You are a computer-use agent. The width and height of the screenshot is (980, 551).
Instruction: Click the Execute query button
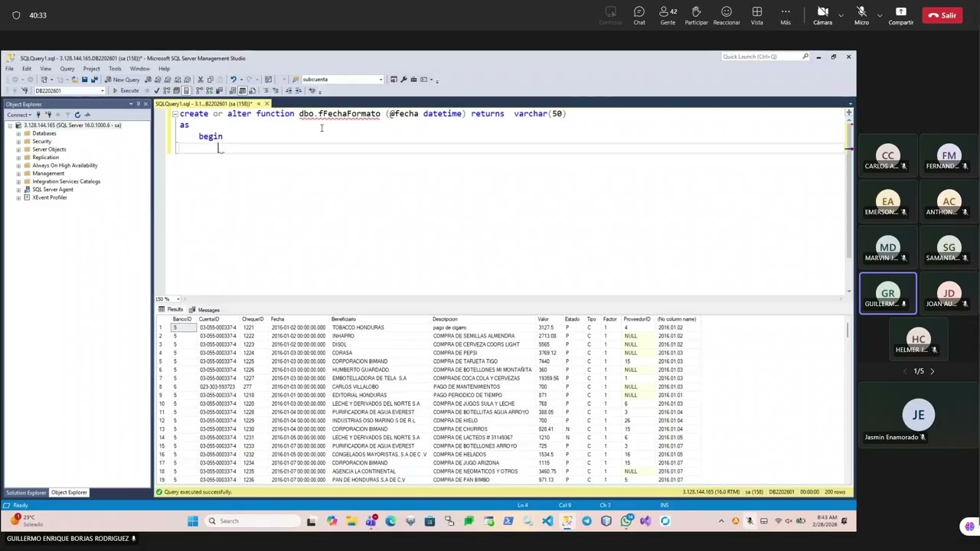tap(126, 90)
